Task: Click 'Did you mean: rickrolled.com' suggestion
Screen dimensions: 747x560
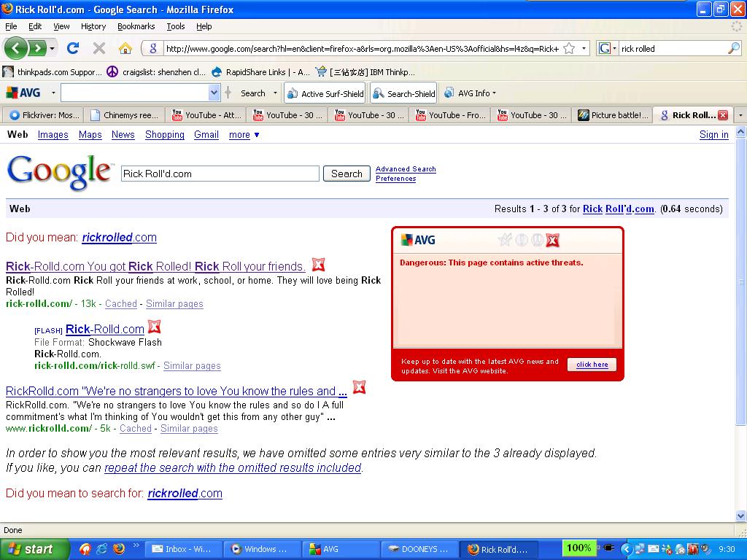Action: click(119, 237)
